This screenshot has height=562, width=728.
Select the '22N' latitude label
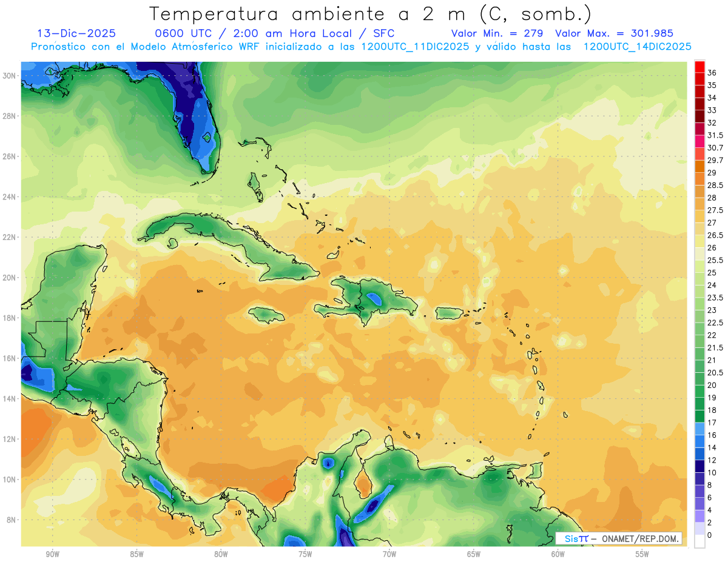(10, 237)
